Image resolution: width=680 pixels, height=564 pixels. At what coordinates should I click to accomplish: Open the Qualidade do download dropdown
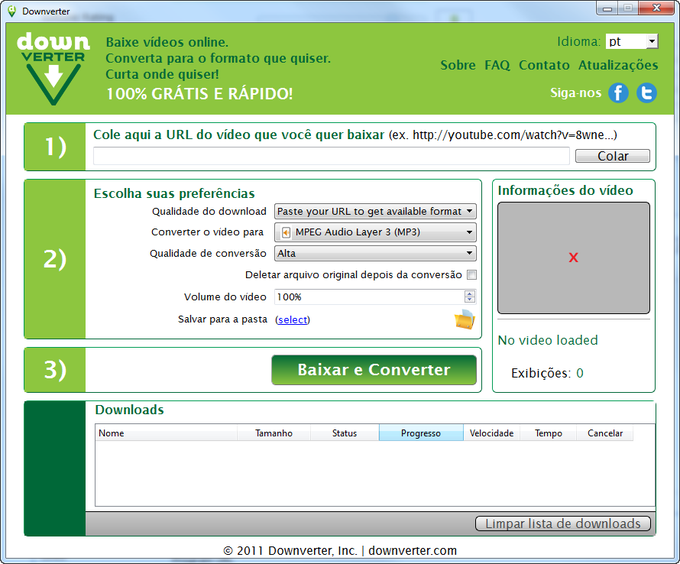click(375, 212)
